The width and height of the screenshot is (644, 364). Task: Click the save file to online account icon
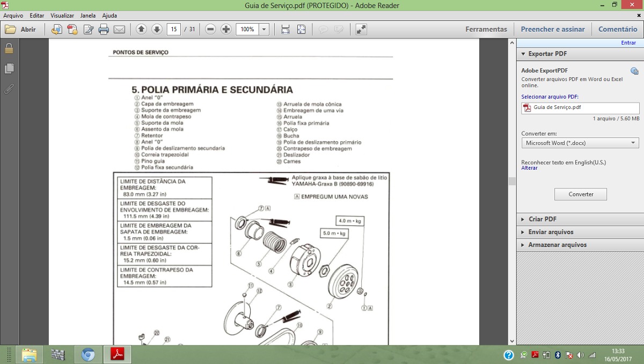[57, 30]
